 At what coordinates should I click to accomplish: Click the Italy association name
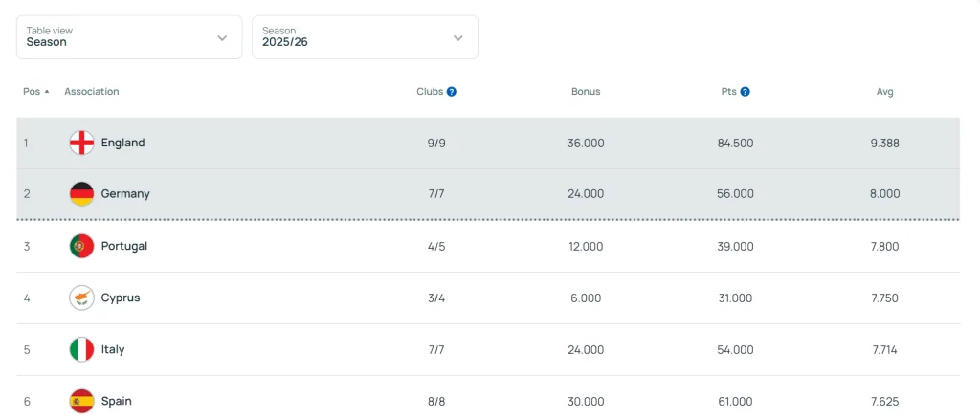[113, 349]
